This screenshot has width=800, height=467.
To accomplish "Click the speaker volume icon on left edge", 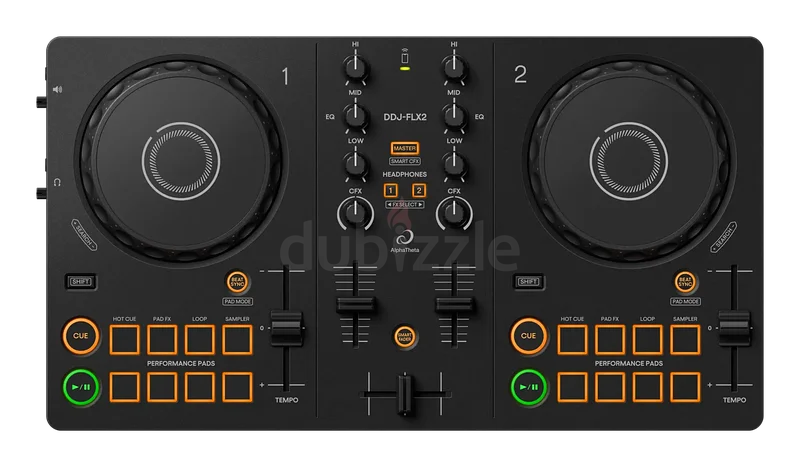I will tap(57, 90).
